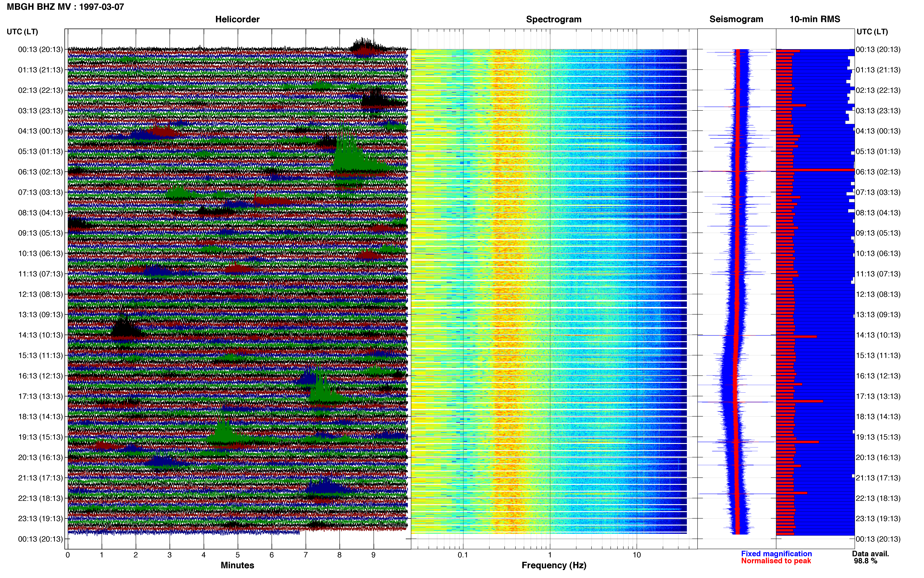Click minute tick '3' on the Helicorder axis
The height and width of the screenshot is (578, 924).
pyautogui.click(x=170, y=555)
